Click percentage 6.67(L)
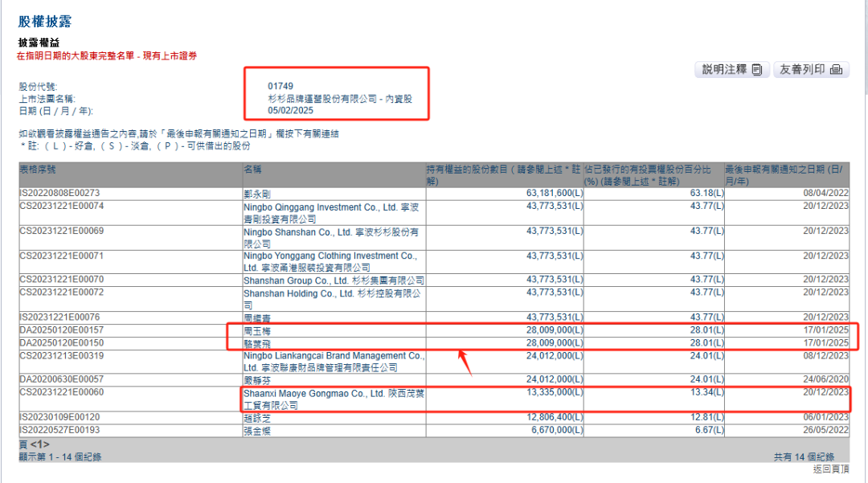This screenshot has width=868, height=483. click(x=710, y=430)
